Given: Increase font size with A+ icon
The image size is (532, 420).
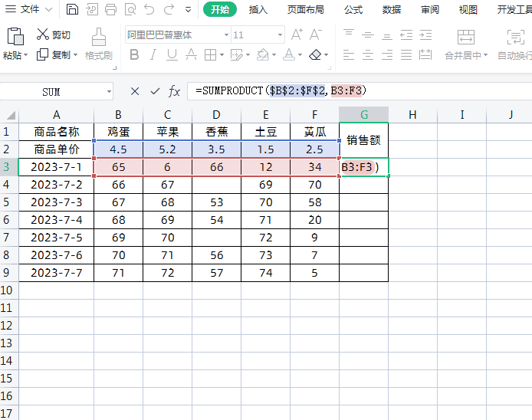Looking at the screenshot, I should pos(297,34).
